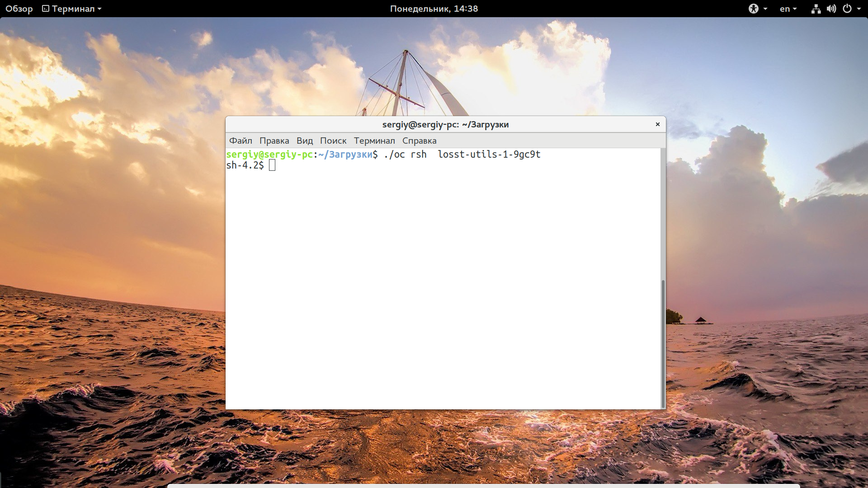
Task: Expand the system menu arrow at far right
Action: [x=859, y=9]
